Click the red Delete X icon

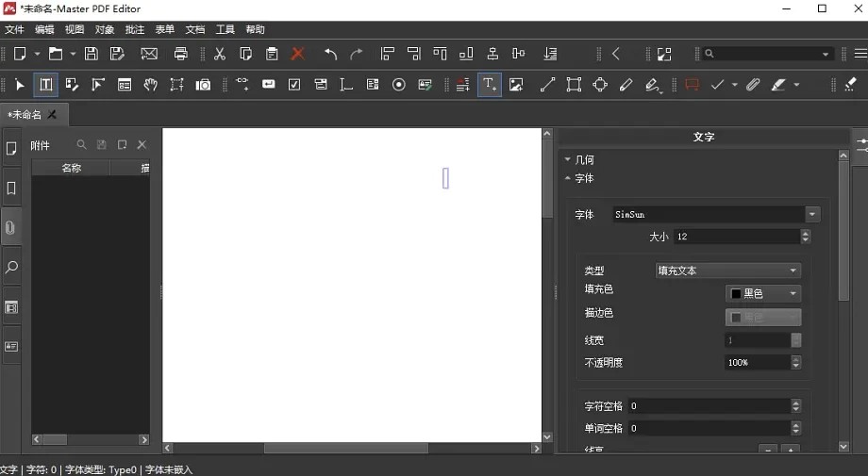pos(298,54)
